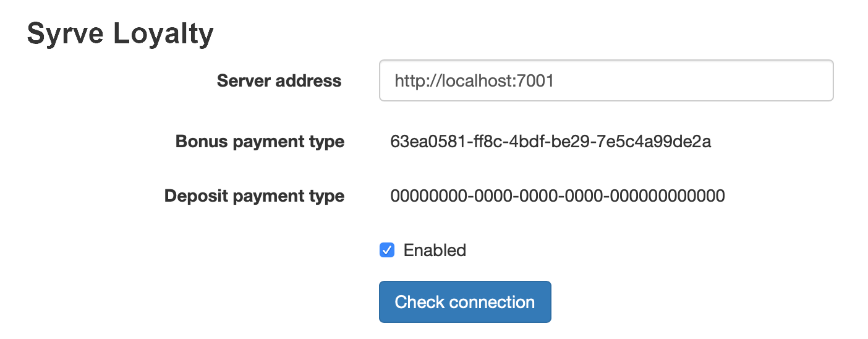
Task: Click empty end of Server address field
Action: pos(692,80)
